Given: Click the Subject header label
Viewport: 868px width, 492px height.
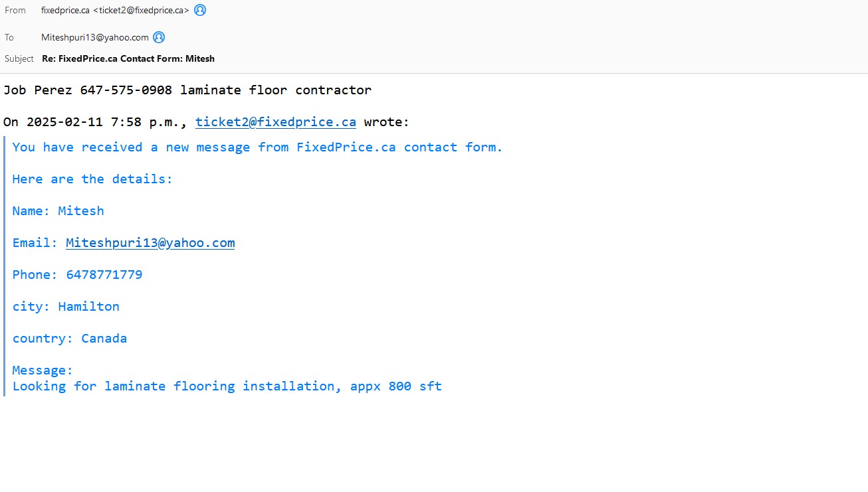Looking at the screenshot, I should coord(19,58).
